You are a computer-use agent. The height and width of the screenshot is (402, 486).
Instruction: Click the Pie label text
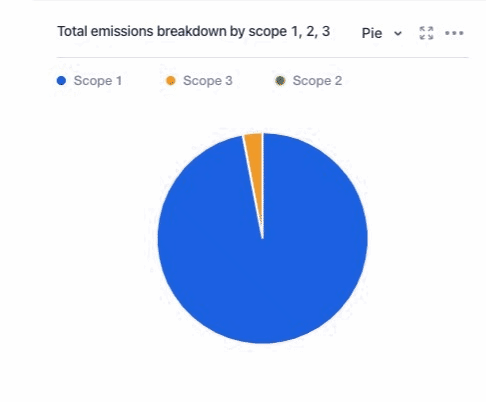pos(372,33)
